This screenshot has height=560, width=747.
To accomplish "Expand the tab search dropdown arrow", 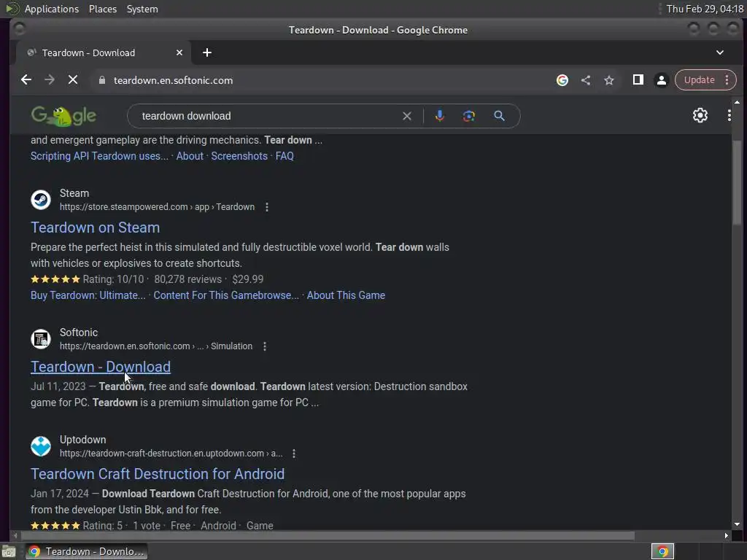I will tap(720, 52).
